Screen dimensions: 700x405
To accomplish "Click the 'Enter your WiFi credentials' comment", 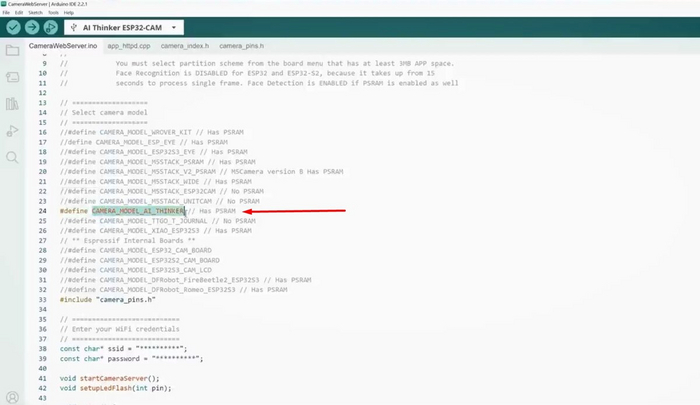I will (x=120, y=329).
